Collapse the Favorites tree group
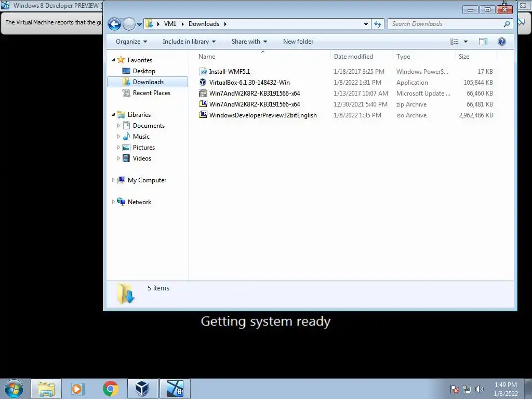 [x=113, y=60]
